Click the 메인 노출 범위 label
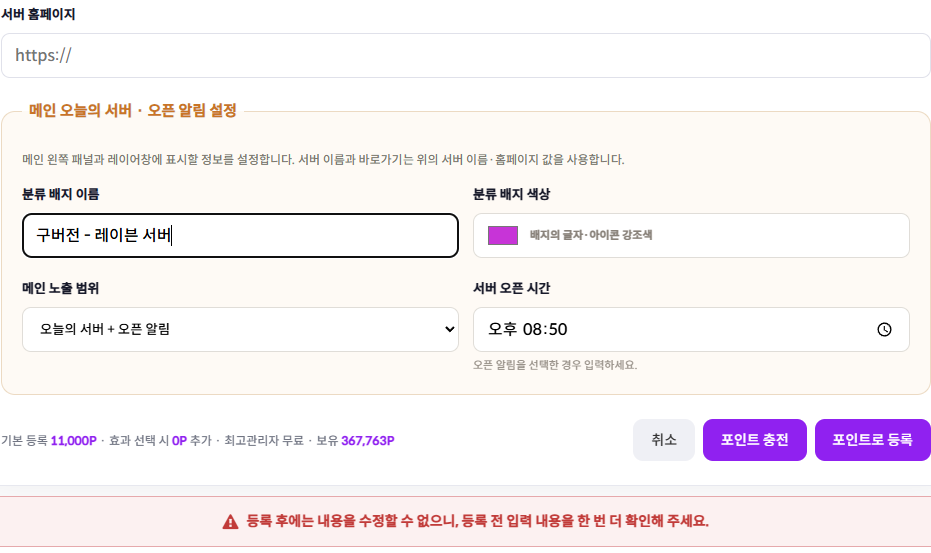This screenshot has height=553, width=931. (x=61, y=288)
